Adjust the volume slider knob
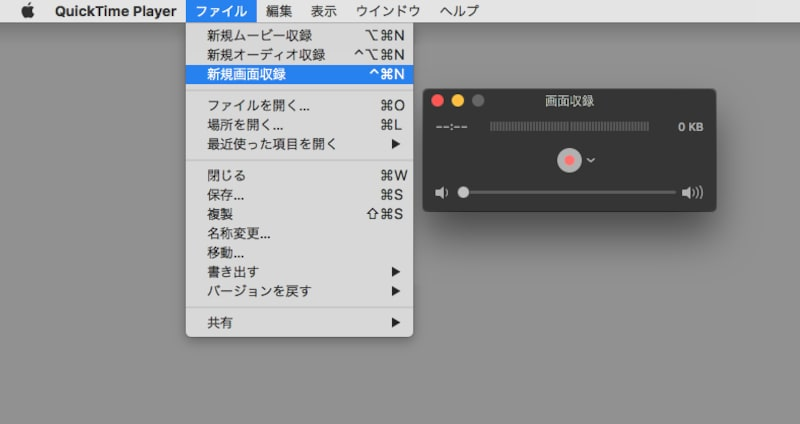800x424 pixels. click(463, 192)
